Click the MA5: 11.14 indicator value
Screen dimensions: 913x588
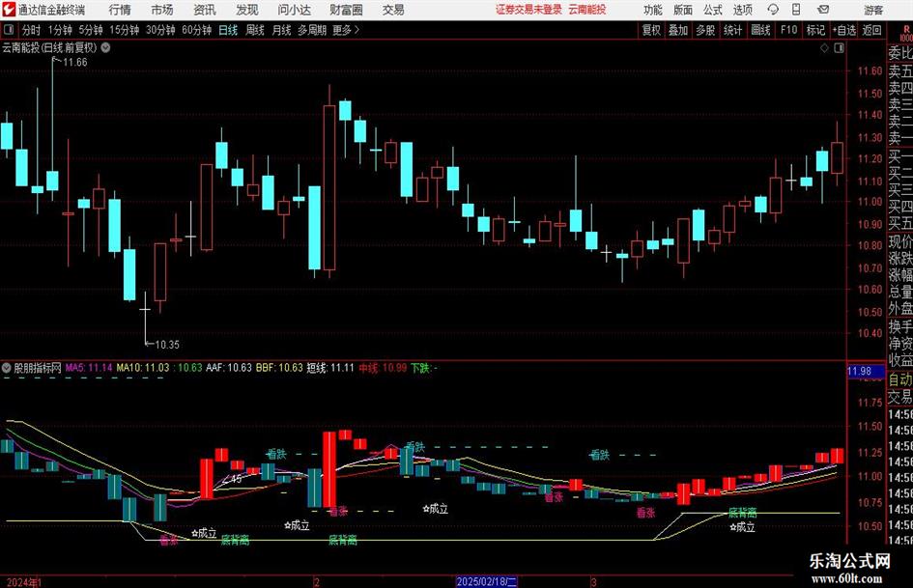[89, 367]
